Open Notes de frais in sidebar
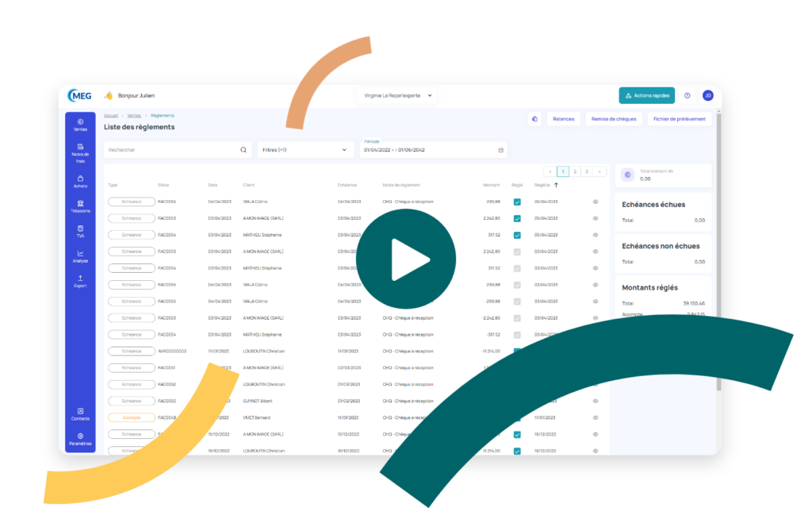The height and width of the screenshot is (519, 812). tap(80, 152)
